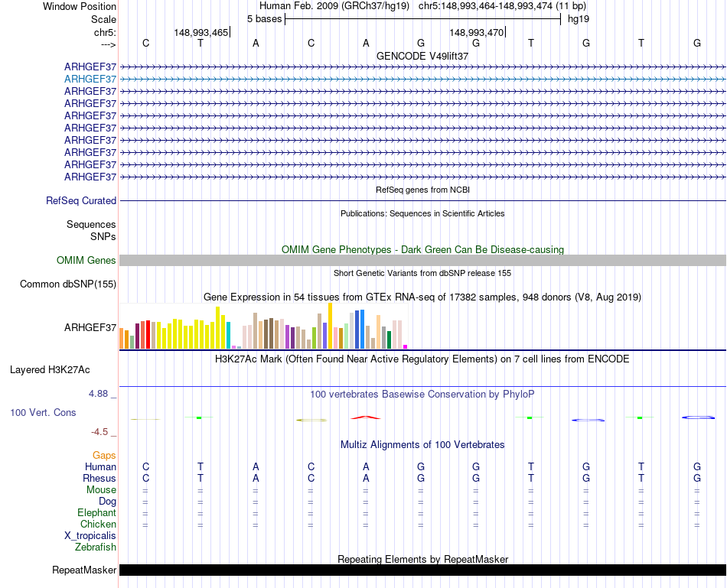Viewport: 727px width, 588px height.
Task: Click the dark green bar in GTEx expression chart
Action: coord(389,339)
